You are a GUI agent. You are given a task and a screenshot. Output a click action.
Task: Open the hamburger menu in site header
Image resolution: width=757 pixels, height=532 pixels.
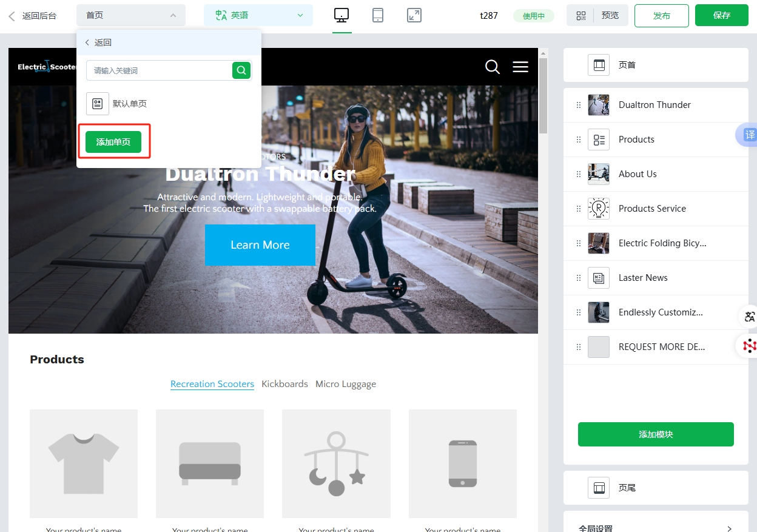[x=520, y=67]
